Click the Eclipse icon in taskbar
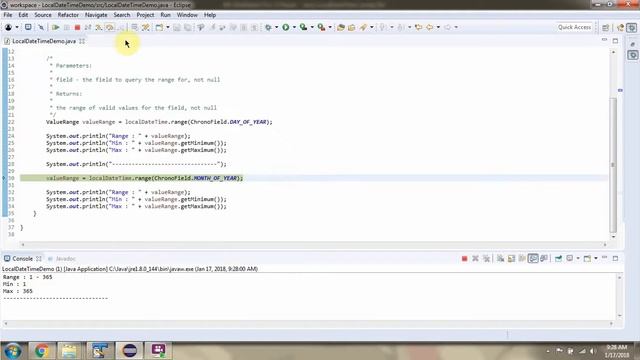640x360 pixels. [x=129, y=351]
